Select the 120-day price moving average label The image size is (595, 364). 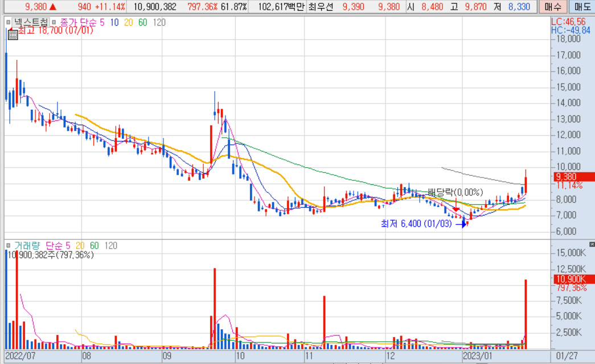159,22
